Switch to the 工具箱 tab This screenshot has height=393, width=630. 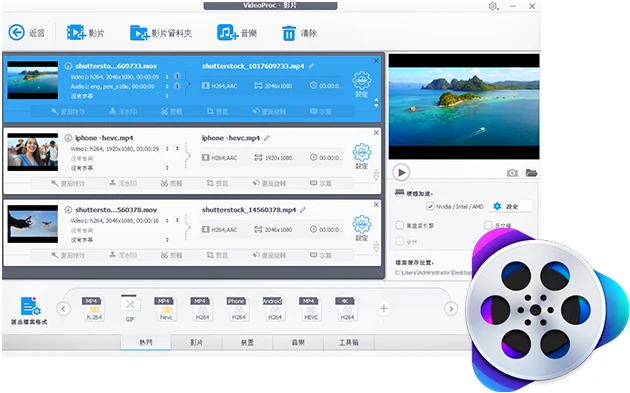[x=349, y=342]
